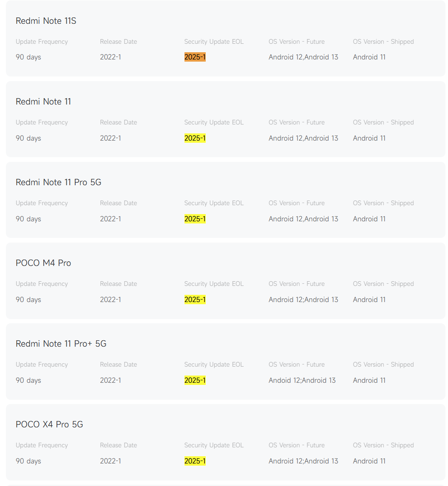Open the POCO M4 Pro device card title
The height and width of the screenshot is (486, 448).
43,263
